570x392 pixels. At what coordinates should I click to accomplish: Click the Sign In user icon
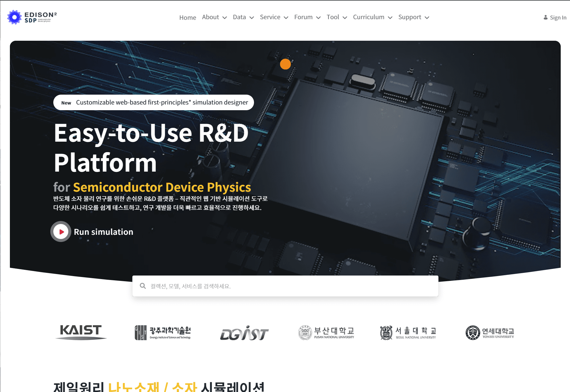tap(545, 17)
